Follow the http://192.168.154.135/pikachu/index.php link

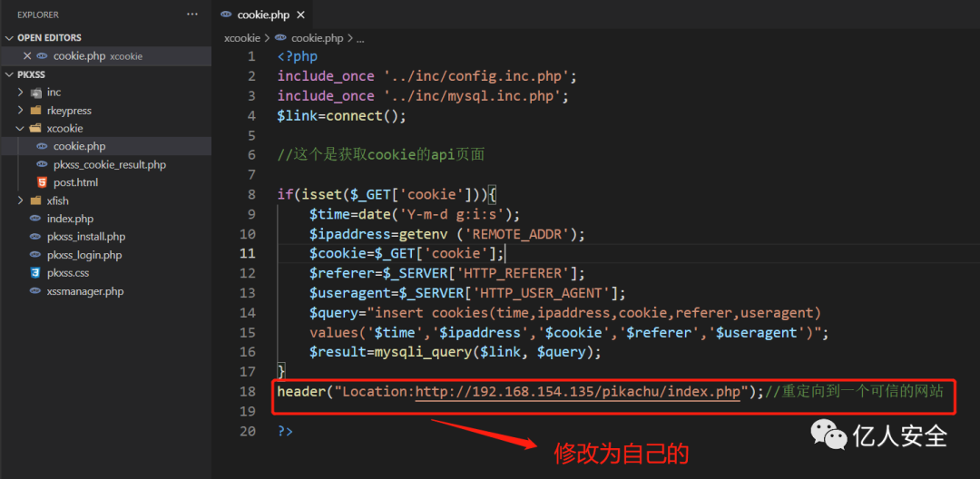(x=578, y=392)
